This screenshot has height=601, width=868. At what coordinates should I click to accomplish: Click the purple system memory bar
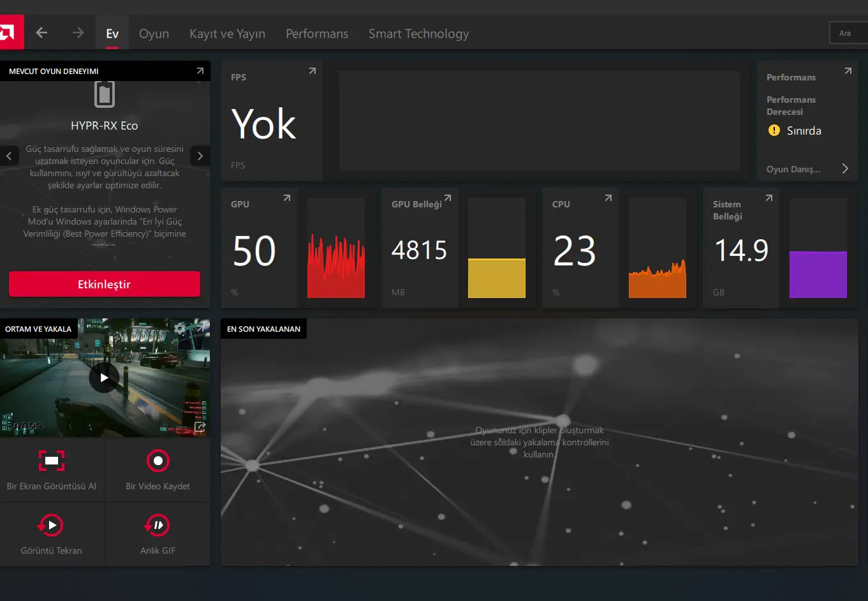point(818,274)
